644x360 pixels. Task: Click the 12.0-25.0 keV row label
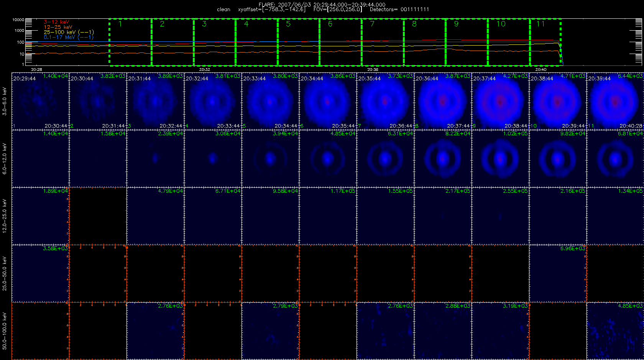point(5,216)
